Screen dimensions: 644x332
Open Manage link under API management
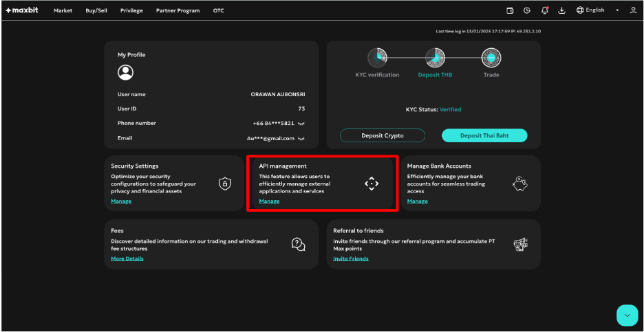(269, 201)
